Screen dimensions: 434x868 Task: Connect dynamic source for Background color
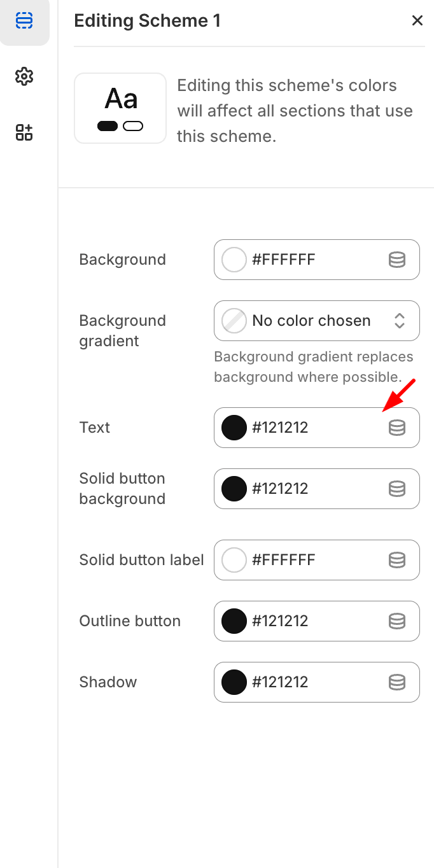pyautogui.click(x=397, y=260)
